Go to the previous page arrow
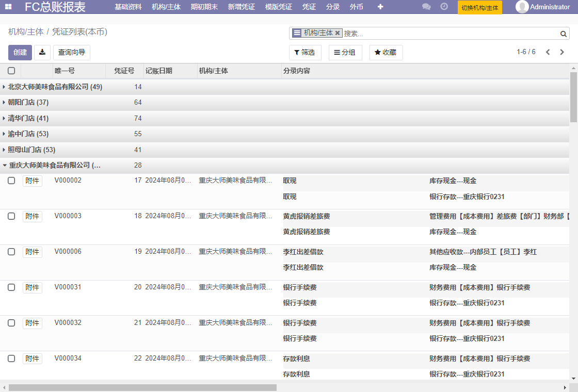The width and height of the screenshot is (578, 392). [x=548, y=52]
